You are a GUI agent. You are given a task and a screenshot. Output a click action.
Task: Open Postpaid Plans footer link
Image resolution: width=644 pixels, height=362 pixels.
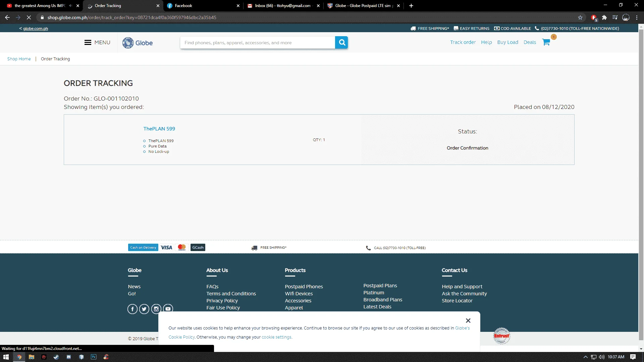(x=380, y=286)
